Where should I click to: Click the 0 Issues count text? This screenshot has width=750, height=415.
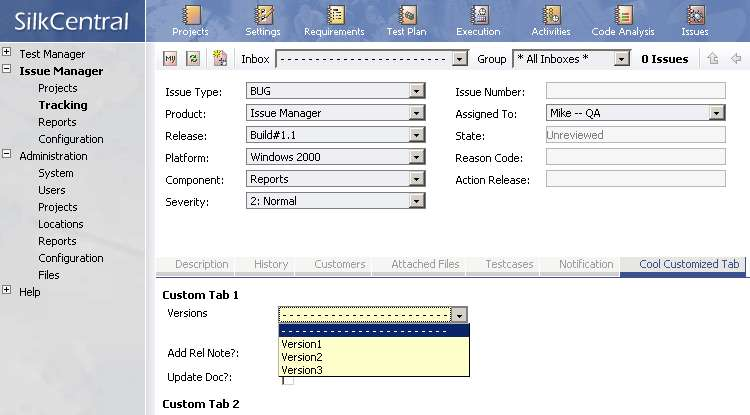tap(665, 59)
